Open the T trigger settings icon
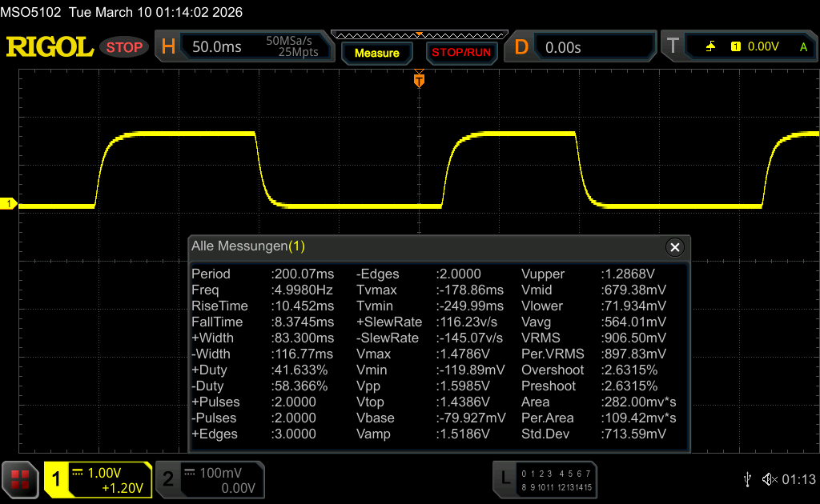 pyautogui.click(x=673, y=47)
